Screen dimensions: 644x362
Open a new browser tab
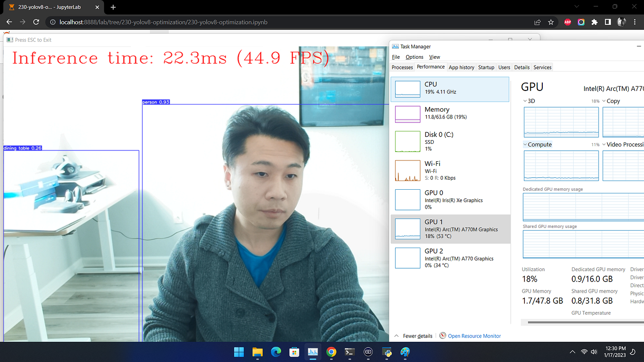click(113, 7)
